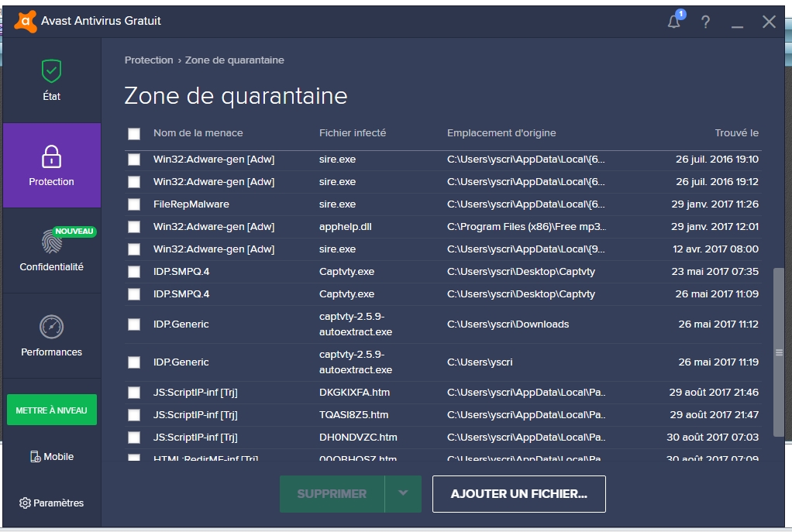Sort by Fichier infecté column

pyautogui.click(x=353, y=132)
